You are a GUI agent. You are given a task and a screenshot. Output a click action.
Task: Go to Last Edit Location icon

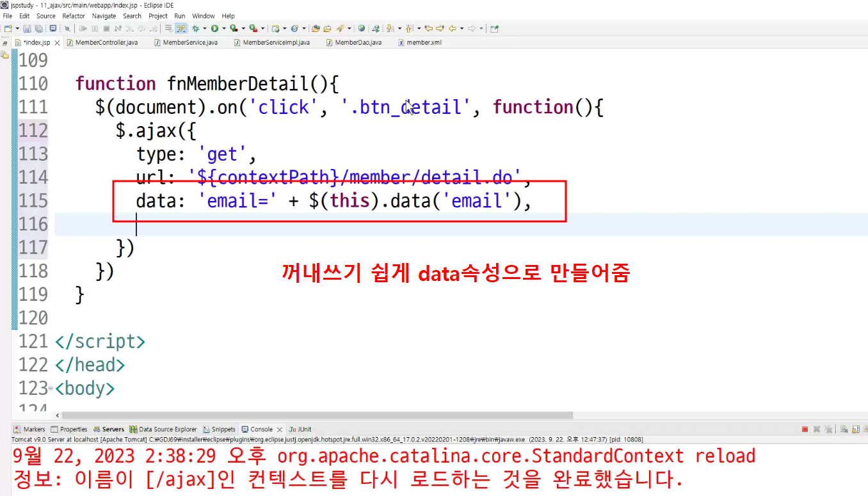click(x=429, y=28)
